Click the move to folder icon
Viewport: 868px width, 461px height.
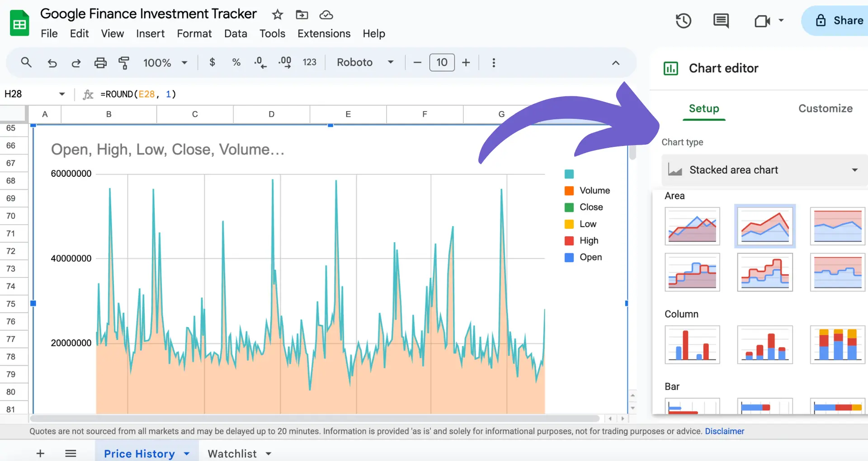302,15
